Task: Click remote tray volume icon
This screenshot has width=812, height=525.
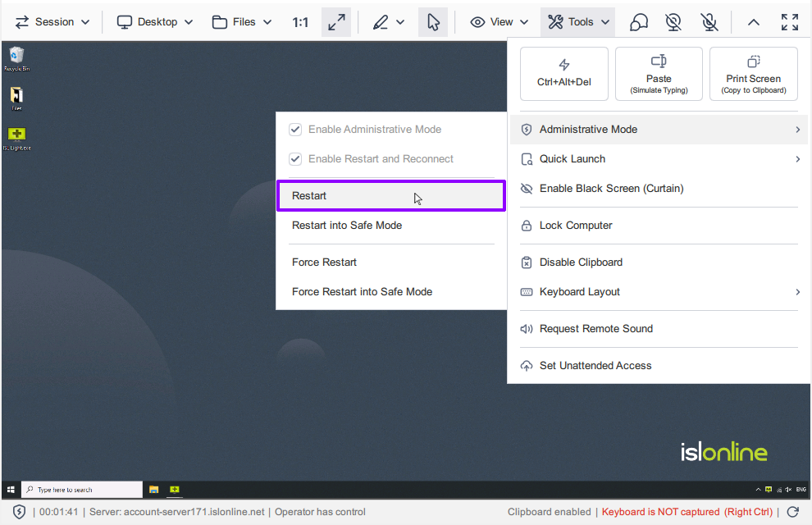Action: click(788, 489)
